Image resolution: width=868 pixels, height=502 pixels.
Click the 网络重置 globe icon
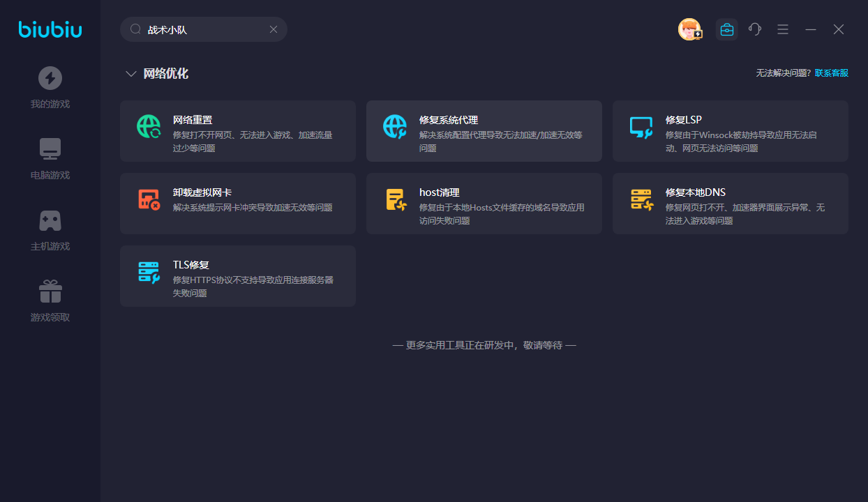coord(149,126)
